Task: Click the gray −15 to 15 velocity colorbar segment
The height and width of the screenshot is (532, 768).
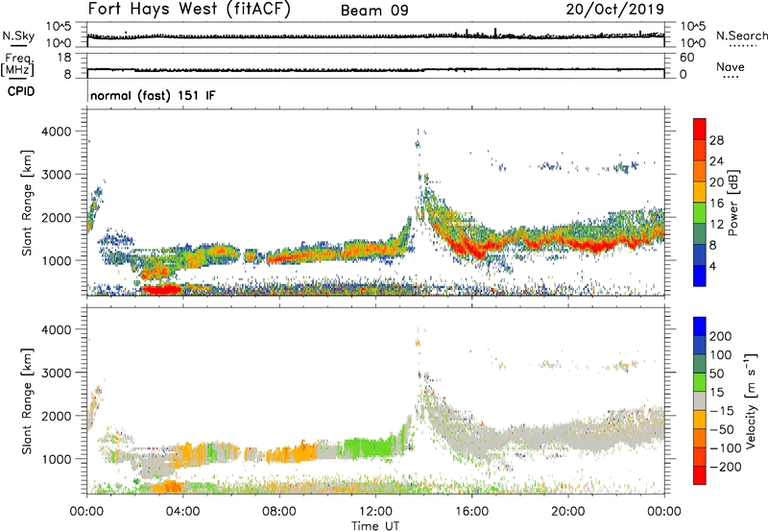Action: pyautogui.click(x=700, y=400)
